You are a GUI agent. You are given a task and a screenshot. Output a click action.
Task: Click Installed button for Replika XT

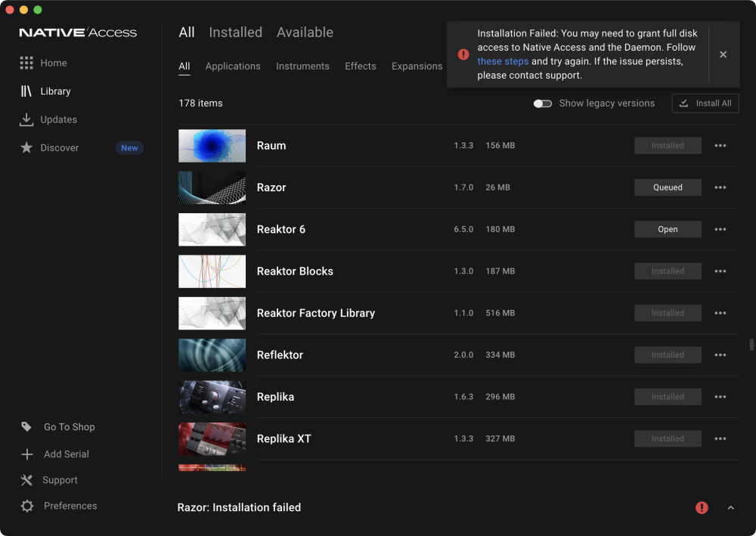pyautogui.click(x=668, y=439)
